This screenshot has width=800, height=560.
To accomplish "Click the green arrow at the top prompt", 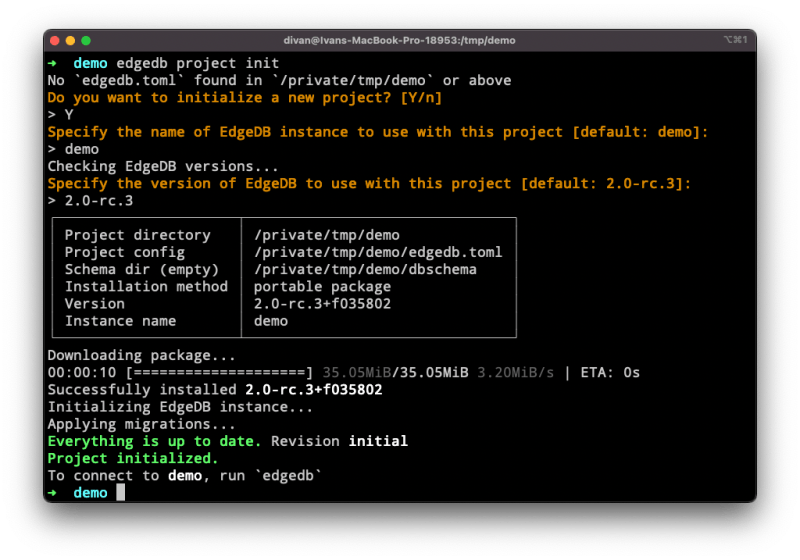I will 52,63.
